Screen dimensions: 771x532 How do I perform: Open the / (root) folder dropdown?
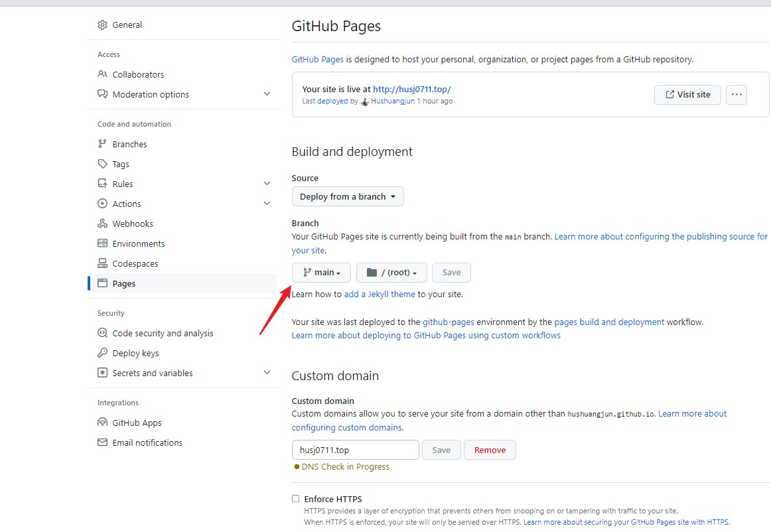pos(391,273)
